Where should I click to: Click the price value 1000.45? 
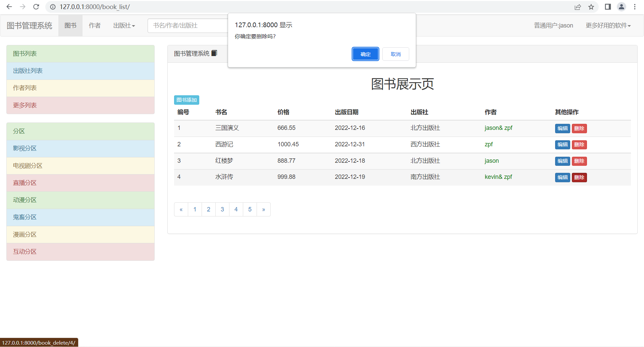[x=288, y=144]
